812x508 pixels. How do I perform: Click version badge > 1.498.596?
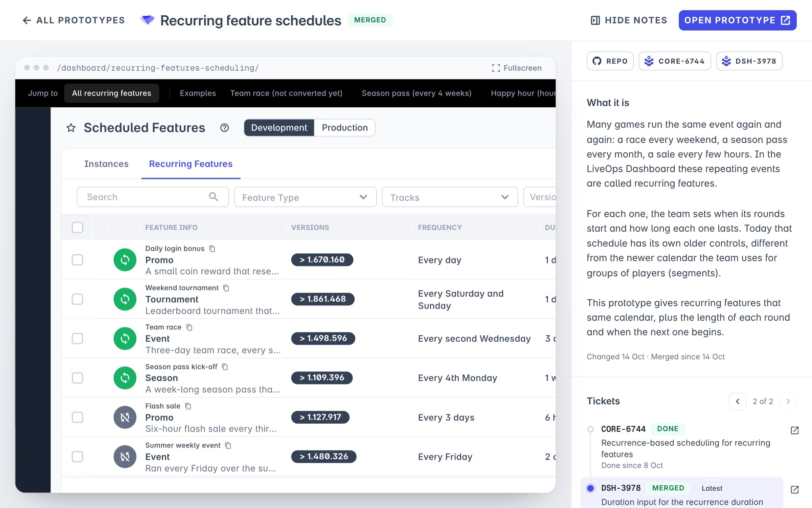click(x=323, y=338)
